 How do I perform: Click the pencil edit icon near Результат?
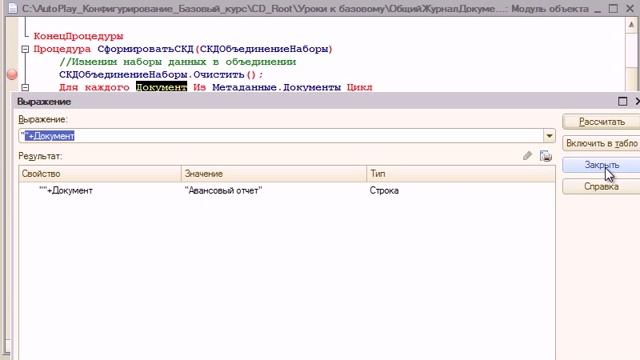click(x=527, y=156)
